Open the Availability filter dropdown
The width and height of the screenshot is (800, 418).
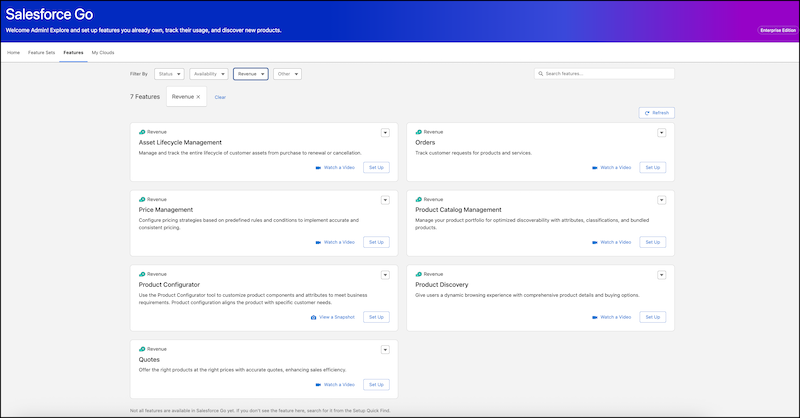pos(208,74)
